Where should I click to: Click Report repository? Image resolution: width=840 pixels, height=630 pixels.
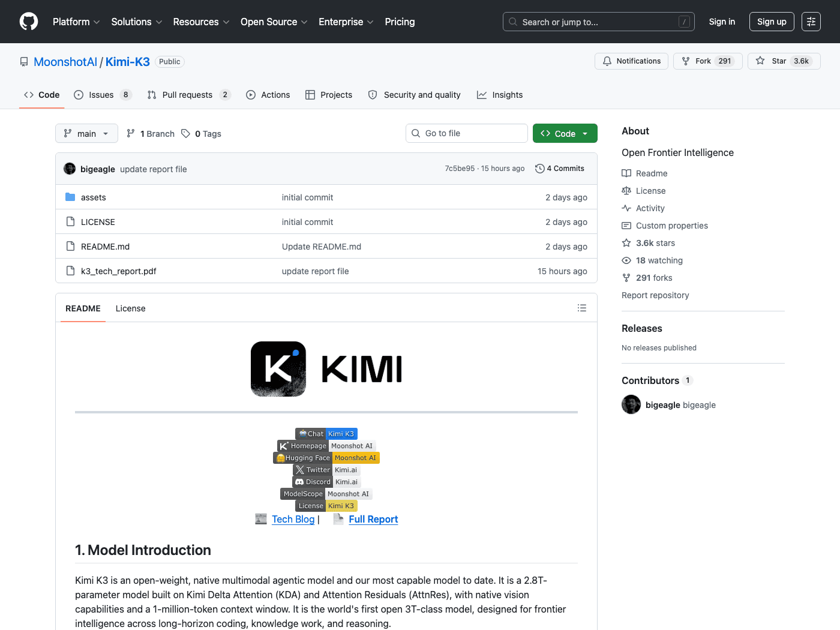pyautogui.click(x=655, y=295)
